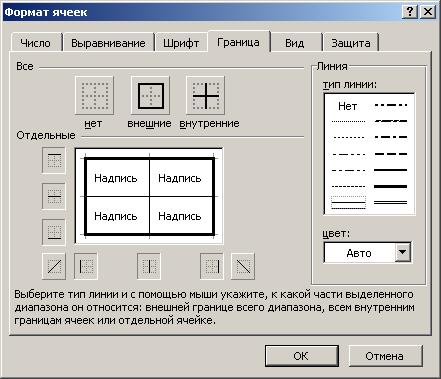Apply the 'внешние' outer borders preset
Viewport: 441px width, 379px height.
(x=150, y=96)
